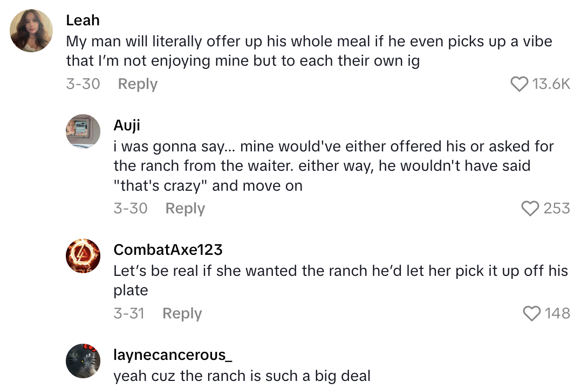Reply to Leah's comment

138,84
